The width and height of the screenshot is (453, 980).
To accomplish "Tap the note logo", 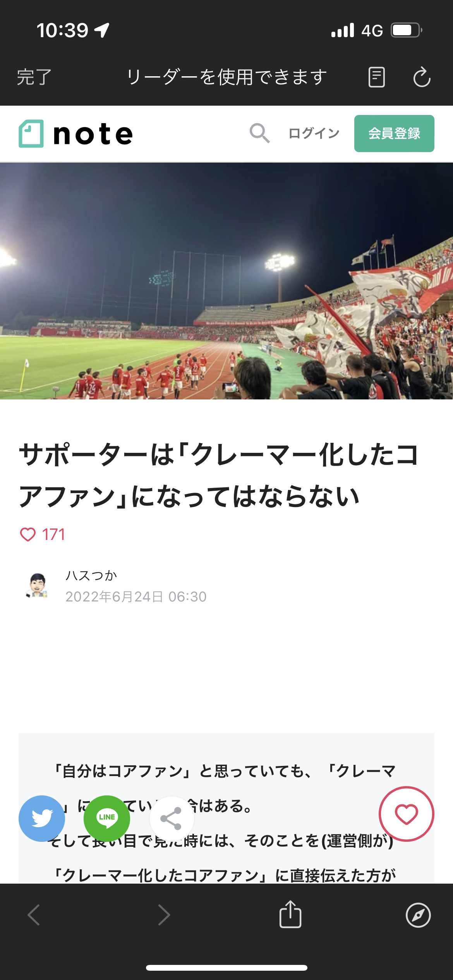I will (x=76, y=134).
